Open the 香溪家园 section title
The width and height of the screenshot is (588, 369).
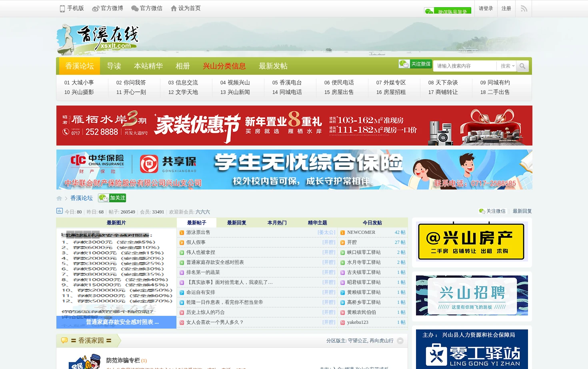click(x=91, y=341)
